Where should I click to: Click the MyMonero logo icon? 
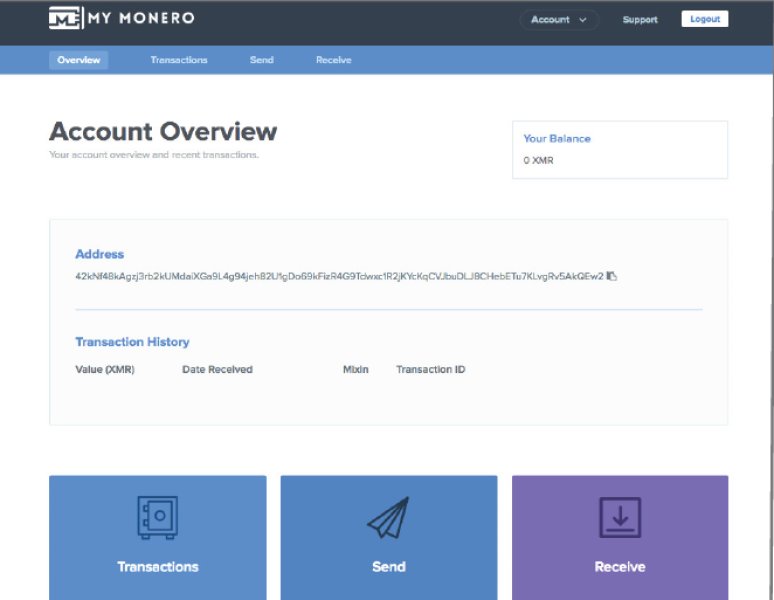[65, 18]
